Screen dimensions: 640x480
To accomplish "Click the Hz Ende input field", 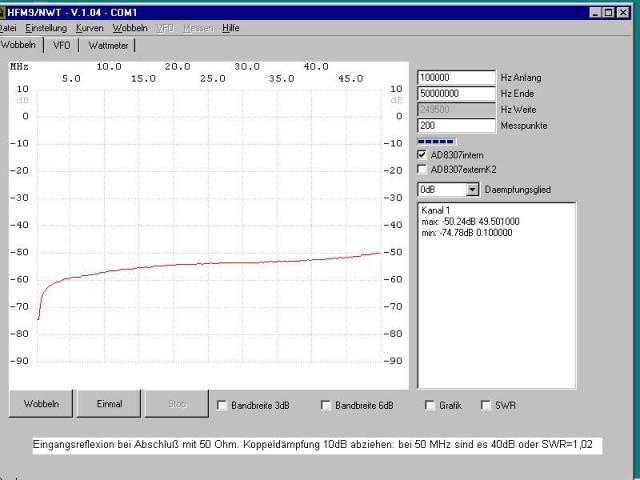I will (x=456, y=93).
